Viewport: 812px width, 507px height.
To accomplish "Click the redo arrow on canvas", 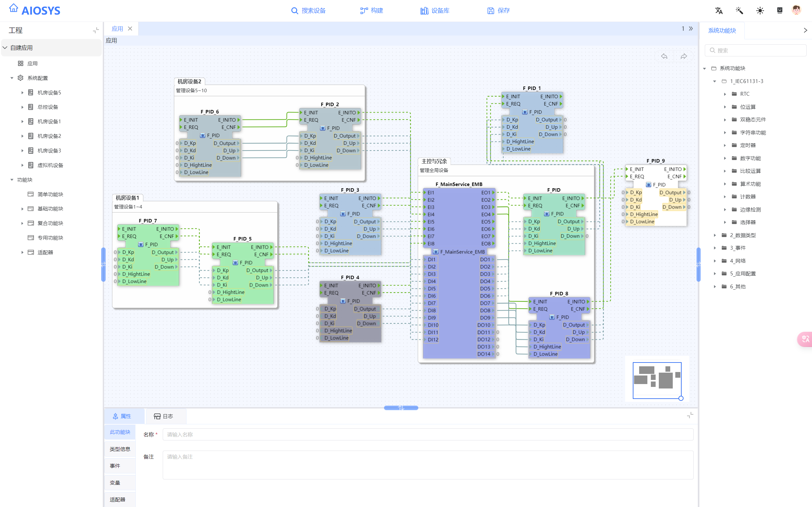I will click(684, 56).
